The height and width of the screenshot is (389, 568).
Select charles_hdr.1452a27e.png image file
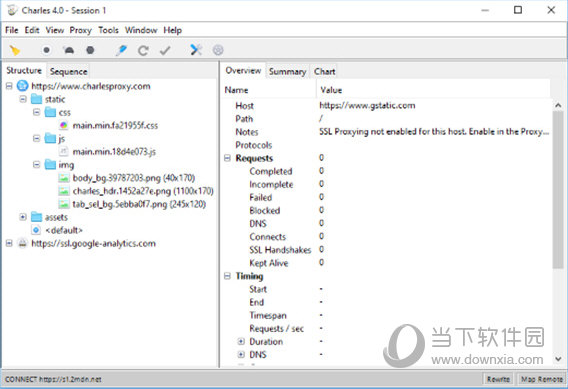pyautogui.click(x=143, y=191)
